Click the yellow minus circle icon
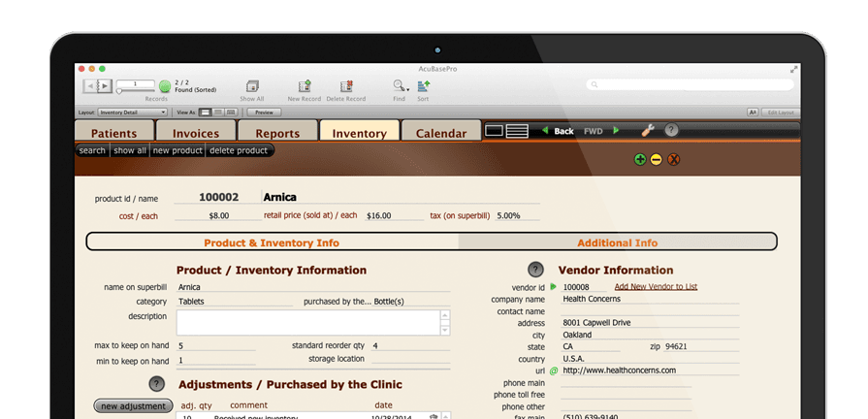The height and width of the screenshot is (419, 868). click(656, 160)
